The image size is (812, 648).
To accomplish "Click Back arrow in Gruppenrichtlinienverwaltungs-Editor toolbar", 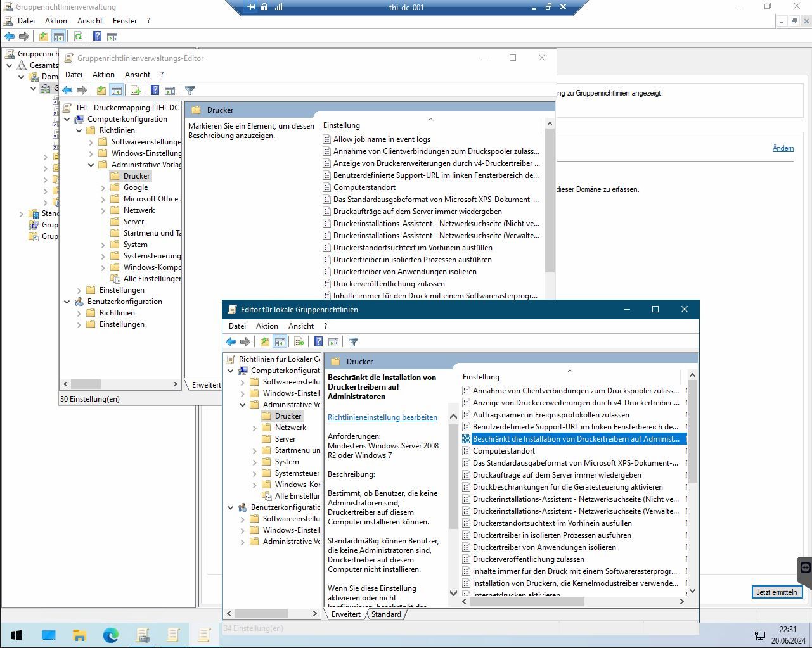I will point(67,90).
